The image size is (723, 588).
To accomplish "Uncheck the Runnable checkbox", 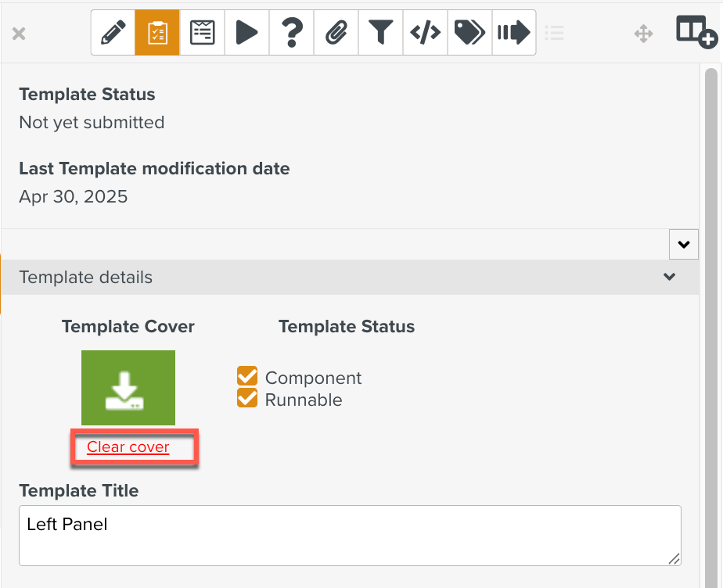I will coord(247,399).
